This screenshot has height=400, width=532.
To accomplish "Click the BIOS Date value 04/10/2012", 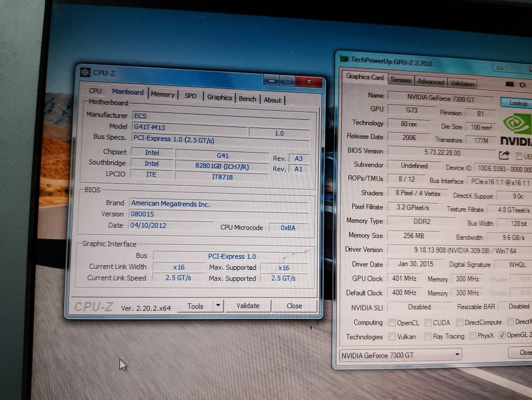I will (x=171, y=225).
